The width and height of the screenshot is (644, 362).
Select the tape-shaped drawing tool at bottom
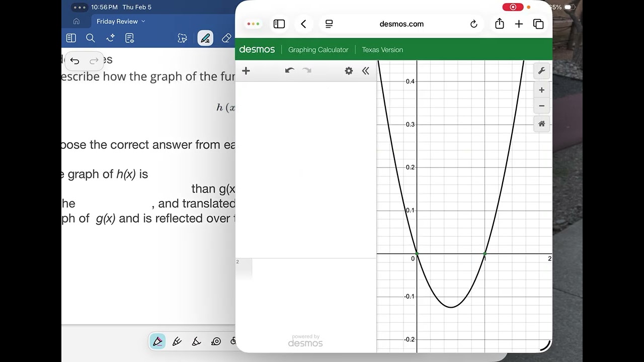point(216,341)
